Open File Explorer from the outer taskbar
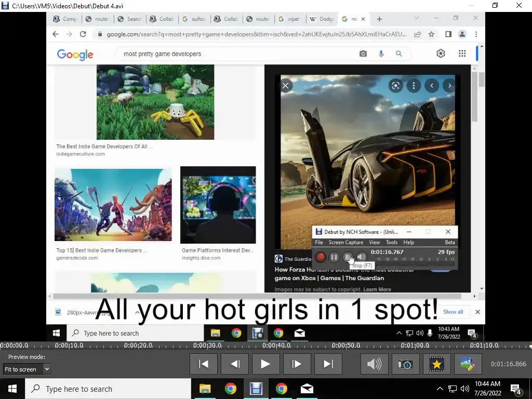 pos(205,389)
